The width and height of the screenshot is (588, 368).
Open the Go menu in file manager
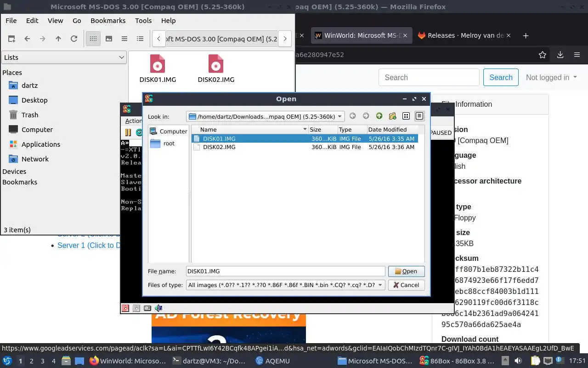pos(77,21)
